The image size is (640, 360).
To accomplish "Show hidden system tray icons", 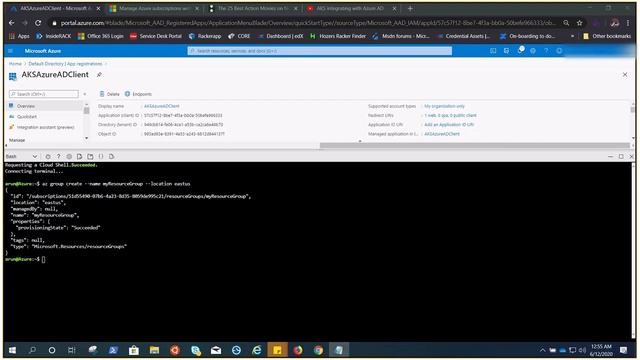I will tap(542, 350).
